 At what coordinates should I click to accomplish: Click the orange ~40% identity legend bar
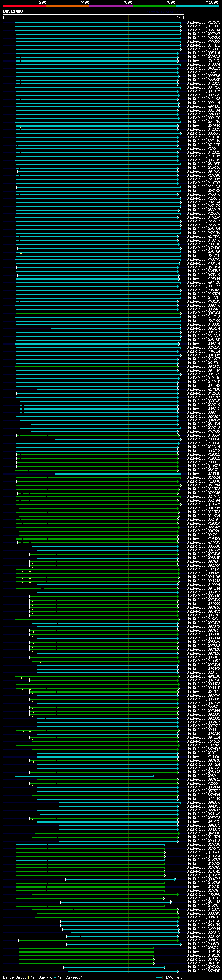68,7
